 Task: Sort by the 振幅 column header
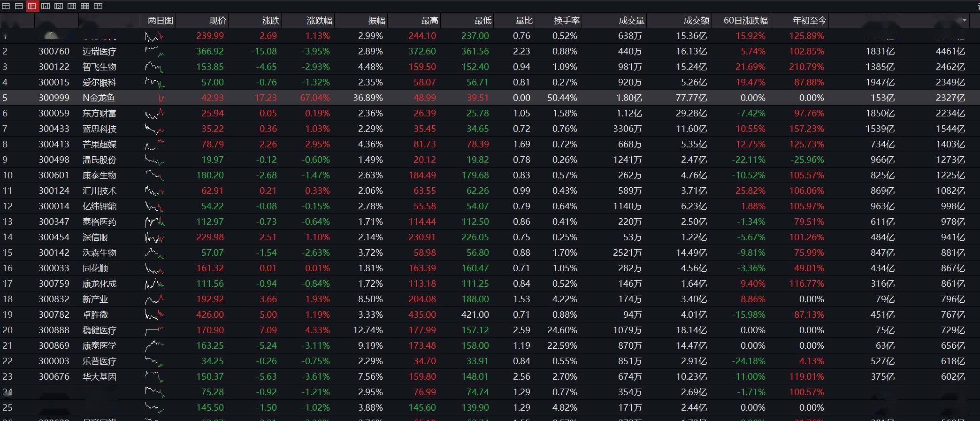[x=377, y=20]
